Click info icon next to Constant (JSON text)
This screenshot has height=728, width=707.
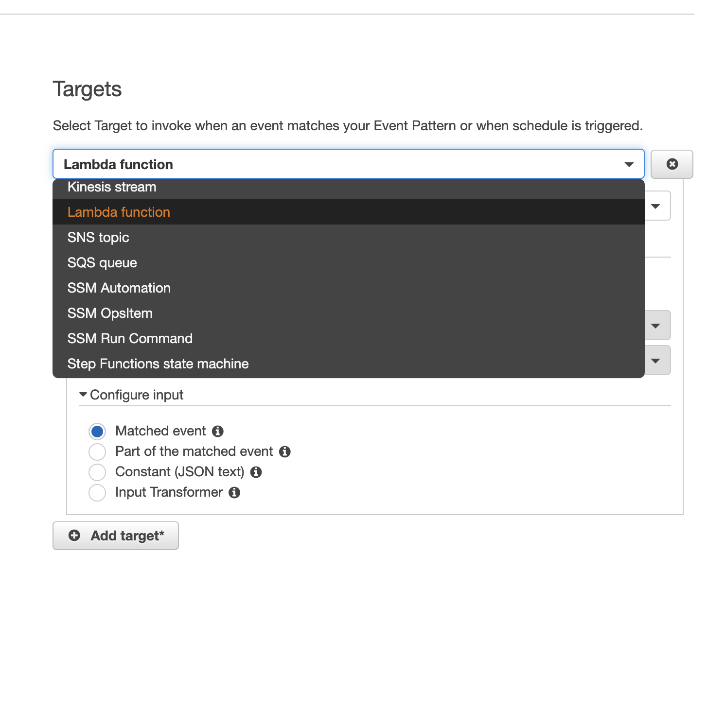coord(256,472)
